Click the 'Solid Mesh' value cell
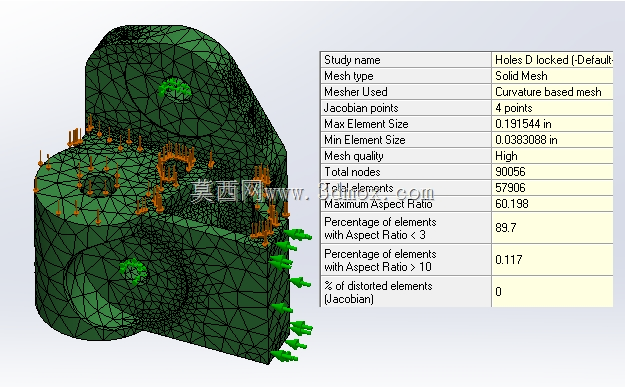Screen dimensions: 625x387 pos(552,76)
